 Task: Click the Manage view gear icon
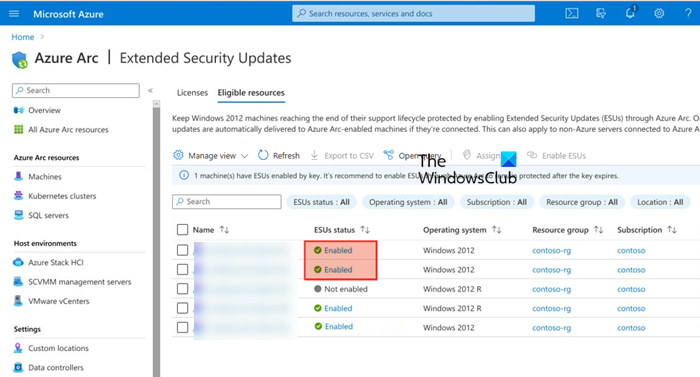pos(178,155)
